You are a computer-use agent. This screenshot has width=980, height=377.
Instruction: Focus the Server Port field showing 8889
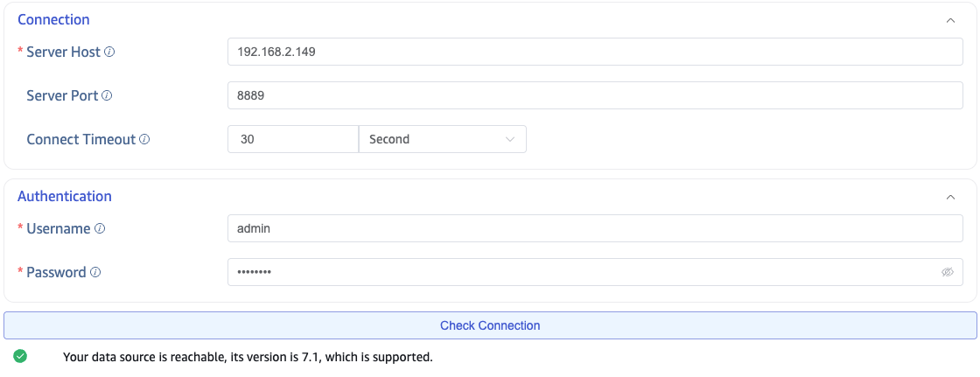[595, 95]
